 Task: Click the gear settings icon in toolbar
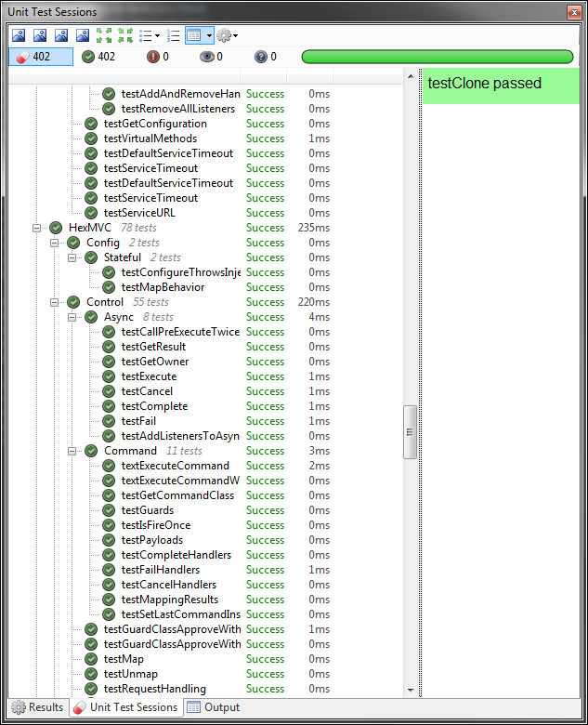(224, 35)
